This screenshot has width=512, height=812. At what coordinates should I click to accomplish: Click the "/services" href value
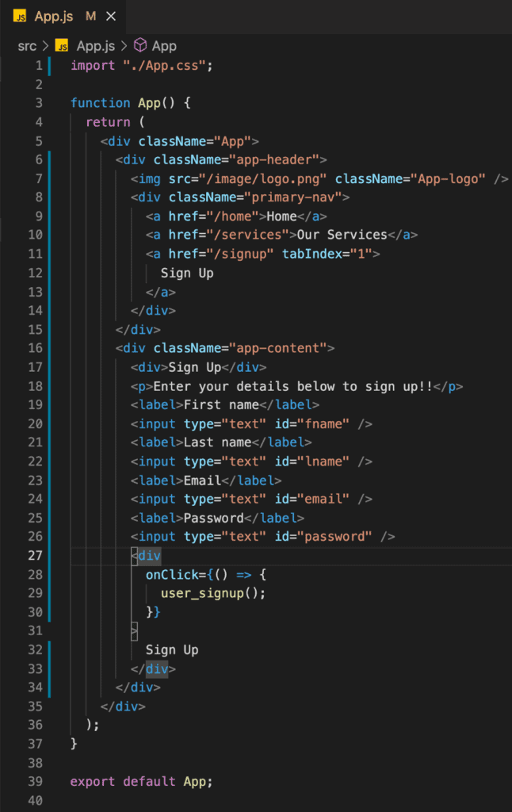pos(247,235)
